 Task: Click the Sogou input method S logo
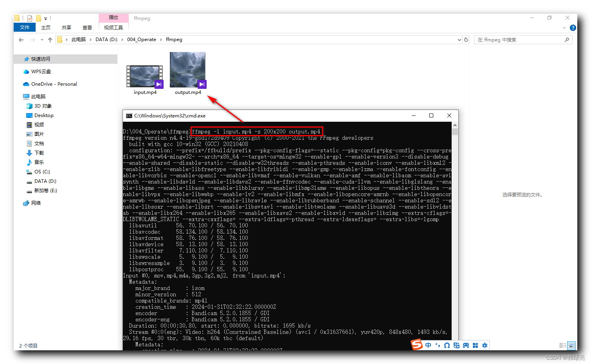[417, 345]
